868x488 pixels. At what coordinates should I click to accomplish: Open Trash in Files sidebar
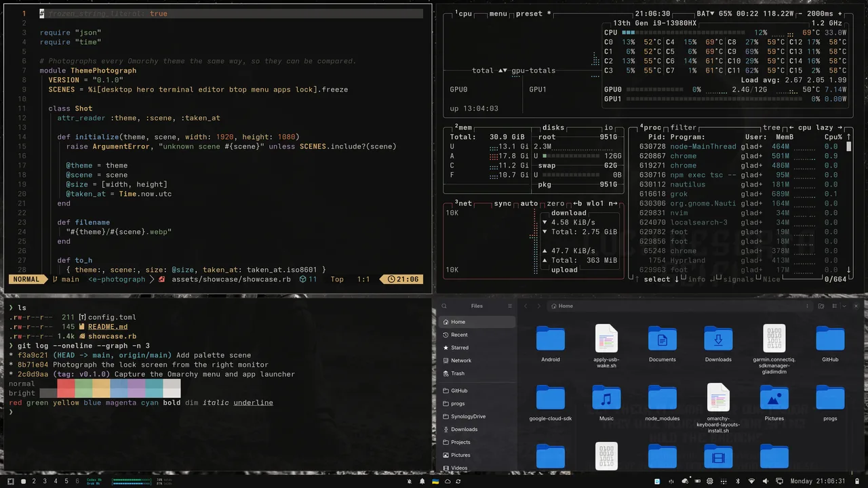[477, 373]
